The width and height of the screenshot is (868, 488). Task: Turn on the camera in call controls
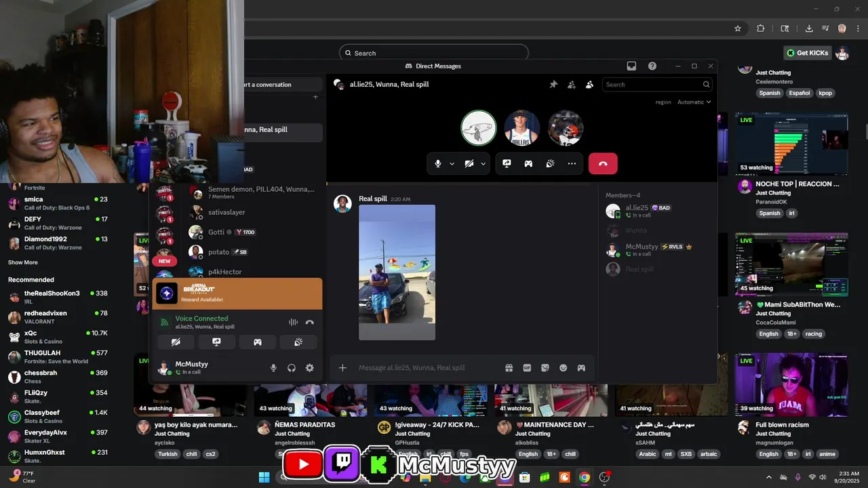[x=469, y=163]
